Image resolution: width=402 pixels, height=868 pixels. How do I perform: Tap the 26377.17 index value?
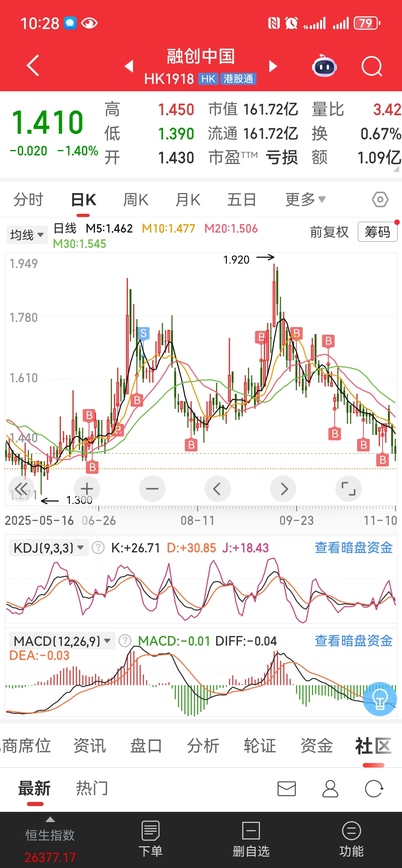[x=50, y=857]
